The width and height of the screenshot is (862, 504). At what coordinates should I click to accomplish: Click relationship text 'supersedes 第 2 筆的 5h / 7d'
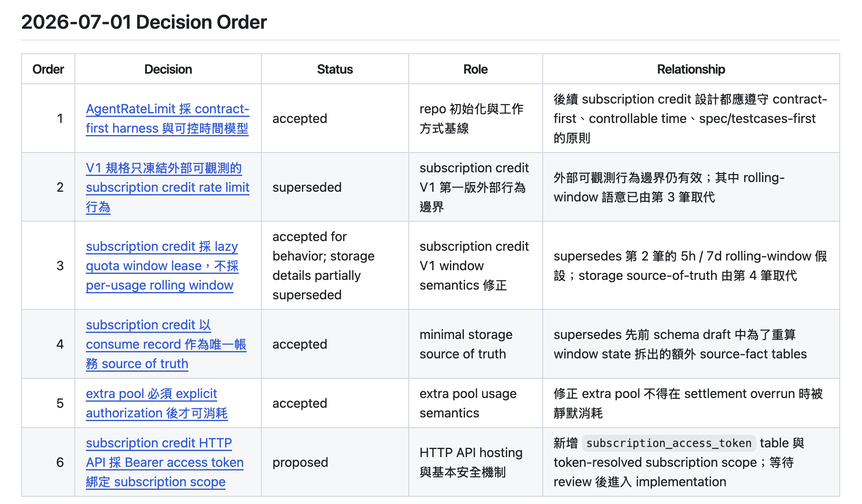coord(690,266)
